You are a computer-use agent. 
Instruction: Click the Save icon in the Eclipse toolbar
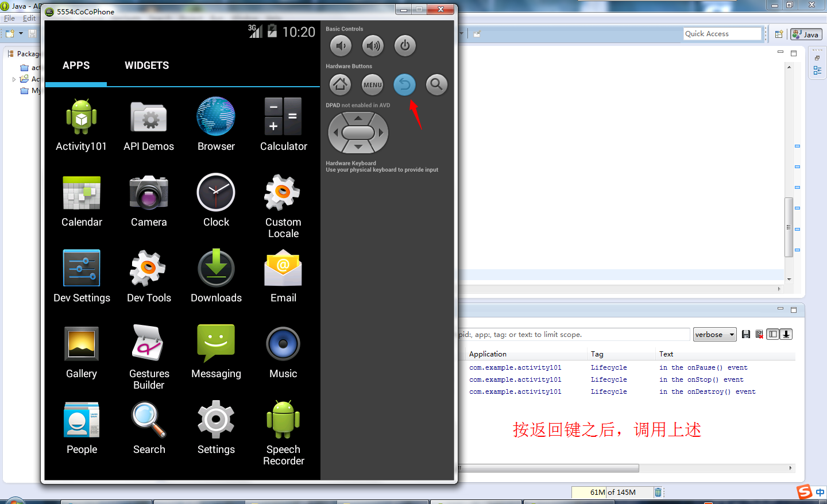click(x=33, y=34)
